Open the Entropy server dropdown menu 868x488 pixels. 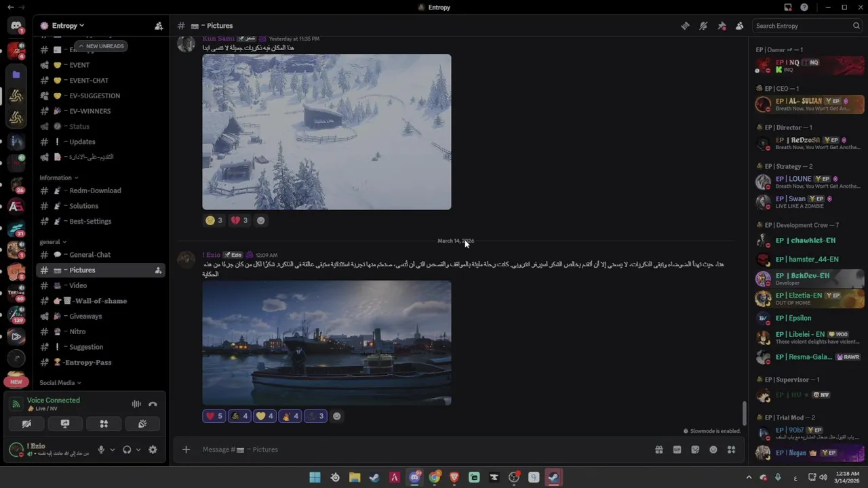68,26
